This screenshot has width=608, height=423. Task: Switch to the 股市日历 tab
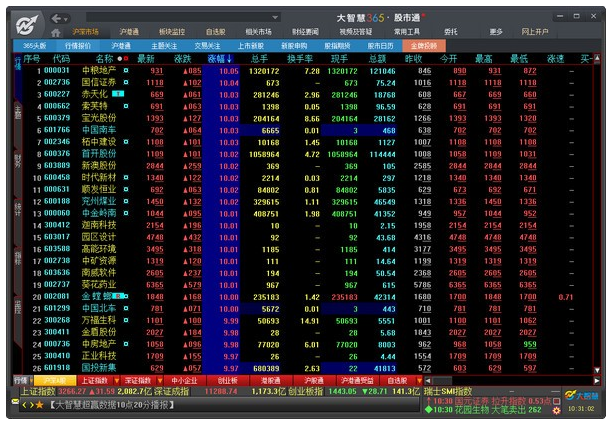(380, 46)
